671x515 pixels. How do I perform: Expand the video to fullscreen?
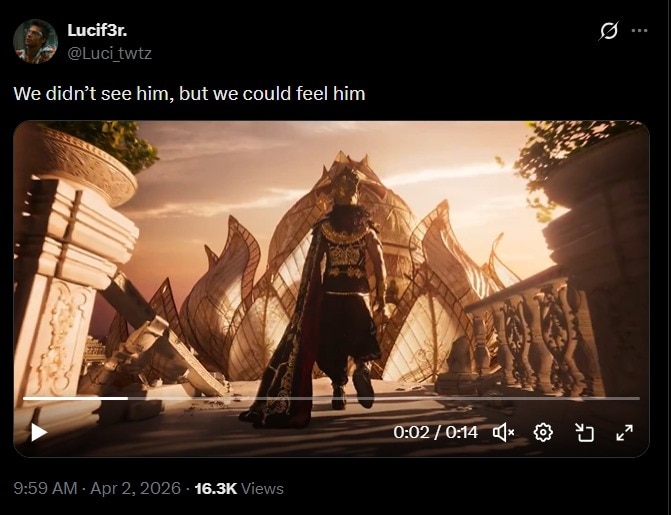(624, 432)
